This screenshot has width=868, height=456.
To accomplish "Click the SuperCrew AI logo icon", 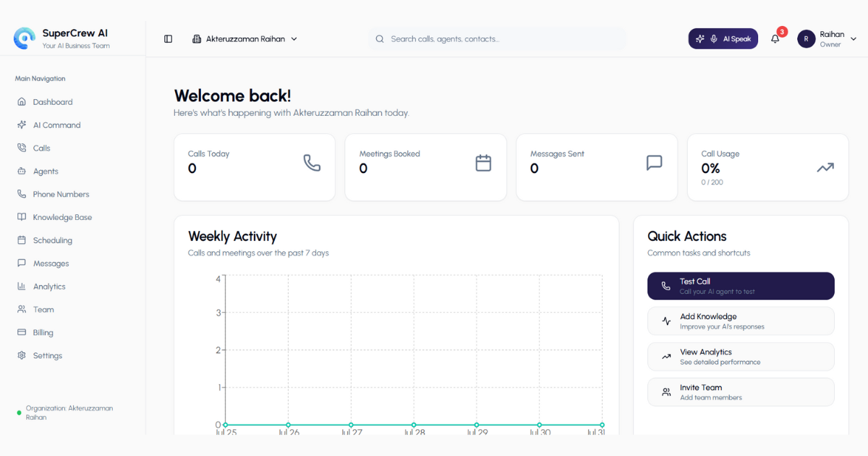I will click(25, 38).
